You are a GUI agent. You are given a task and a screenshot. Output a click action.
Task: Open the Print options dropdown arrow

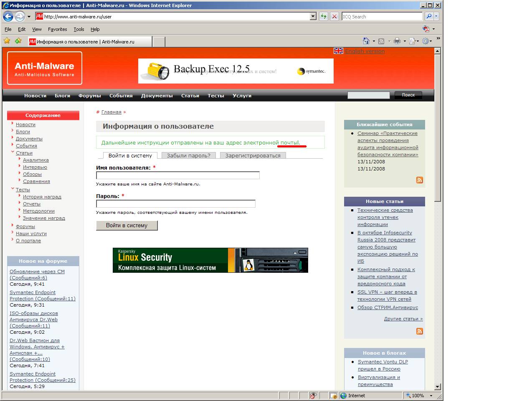pos(404,41)
